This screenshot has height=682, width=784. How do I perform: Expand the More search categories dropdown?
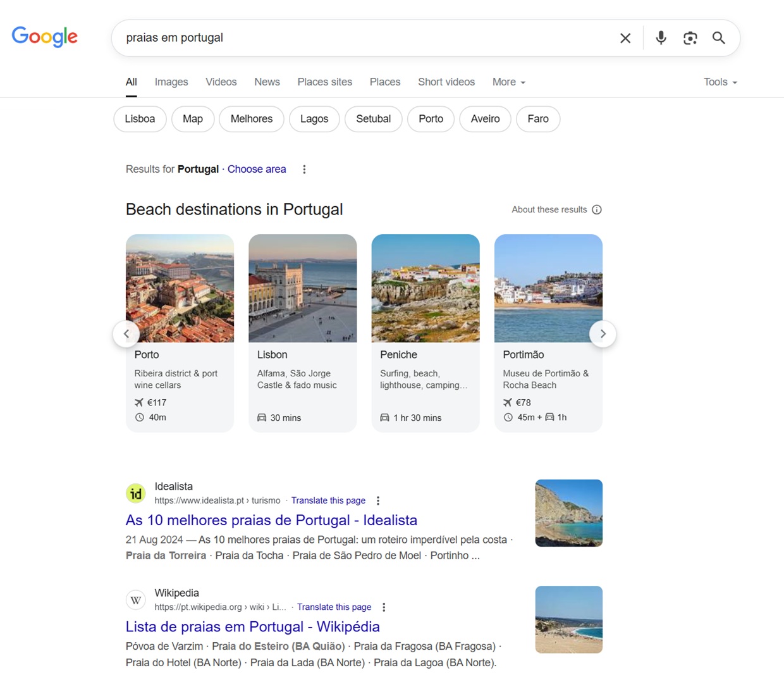click(508, 82)
